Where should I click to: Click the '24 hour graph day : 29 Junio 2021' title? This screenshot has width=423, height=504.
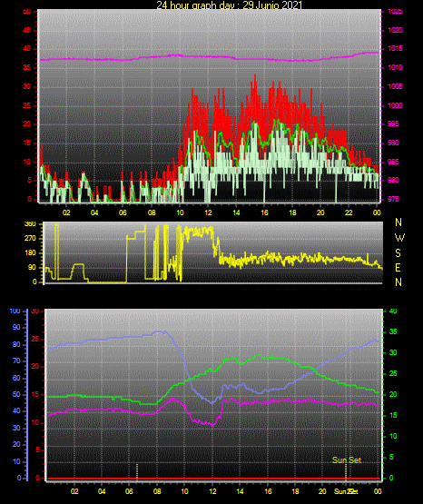point(230,5)
